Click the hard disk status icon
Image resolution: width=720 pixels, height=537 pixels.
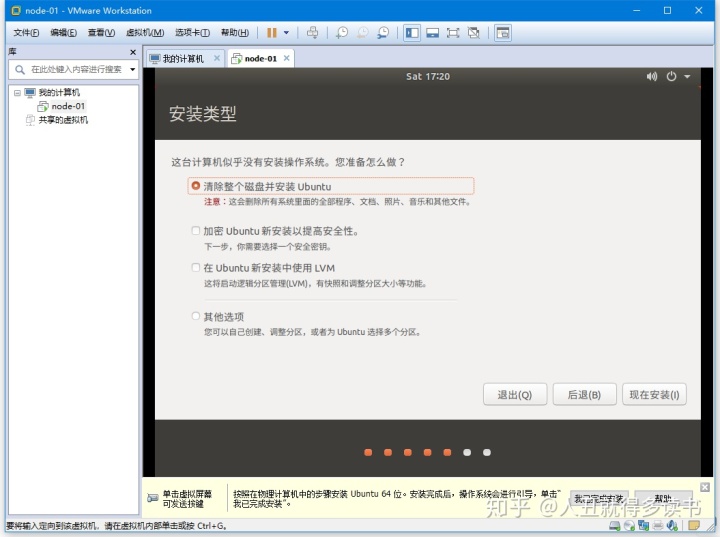pyautogui.click(x=614, y=525)
